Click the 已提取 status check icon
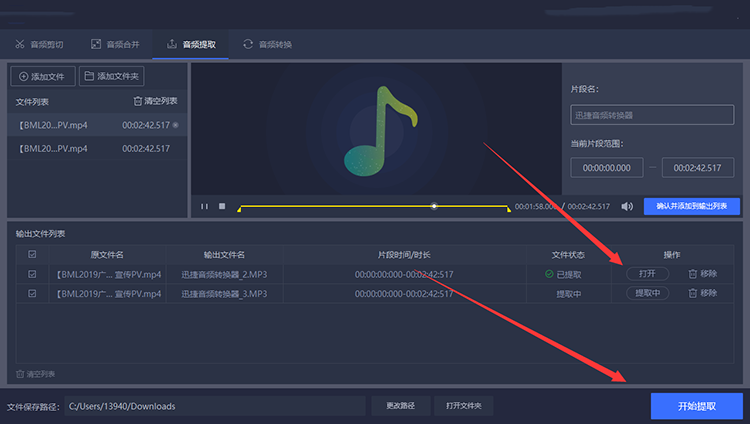Viewport: 750px width, 424px height. pos(549,274)
